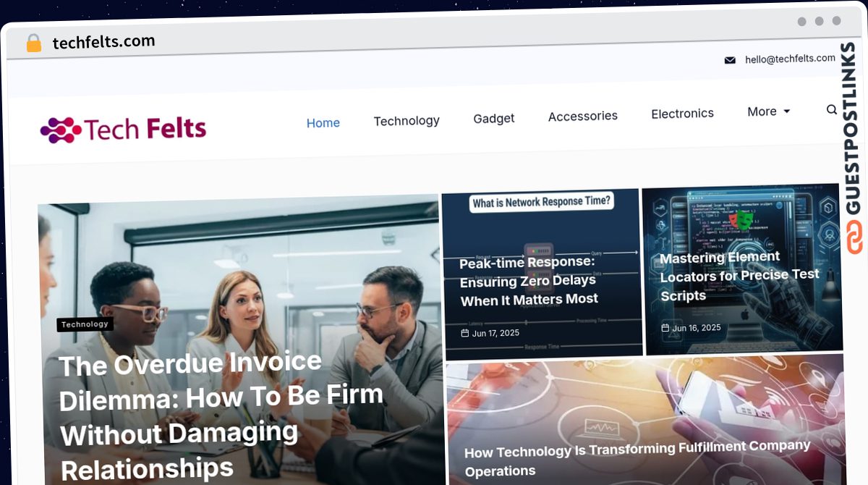The image size is (868, 485).
Task: Expand the More dropdown menu
Action: (x=768, y=111)
